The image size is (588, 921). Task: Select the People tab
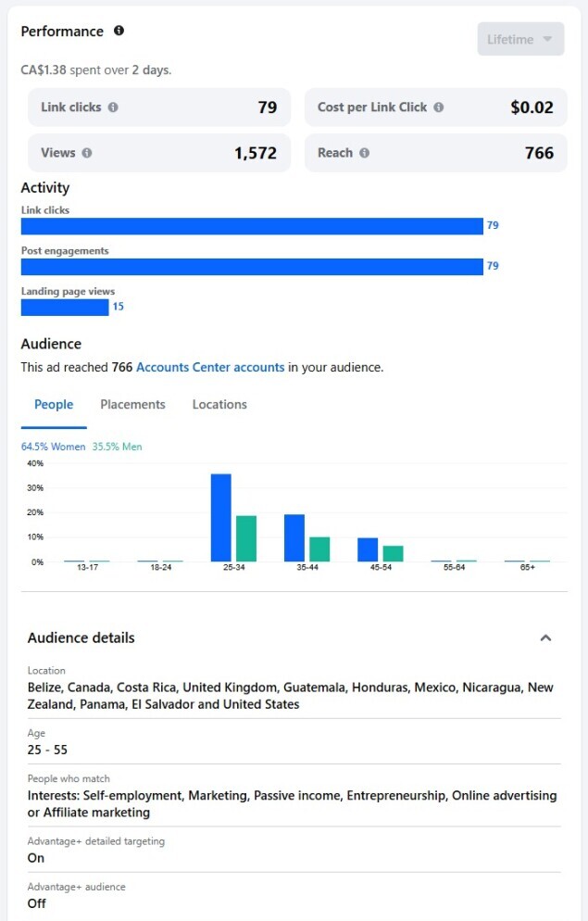[x=54, y=404]
